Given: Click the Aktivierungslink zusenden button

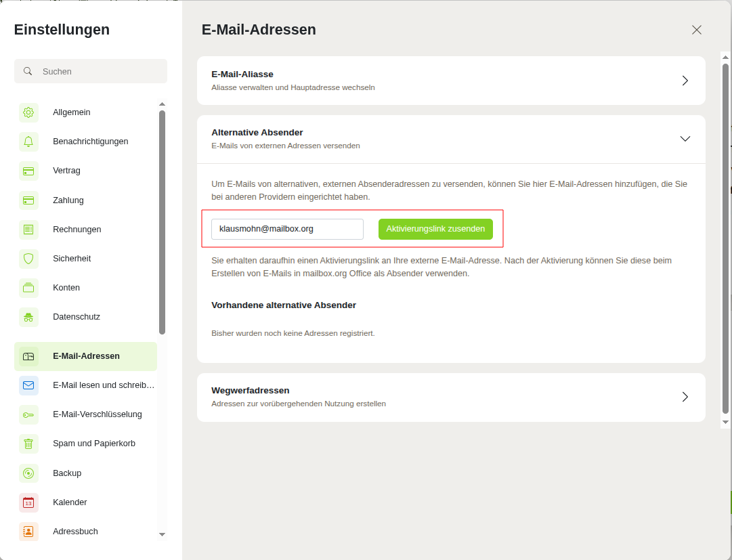Looking at the screenshot, I should click(435, 229).
